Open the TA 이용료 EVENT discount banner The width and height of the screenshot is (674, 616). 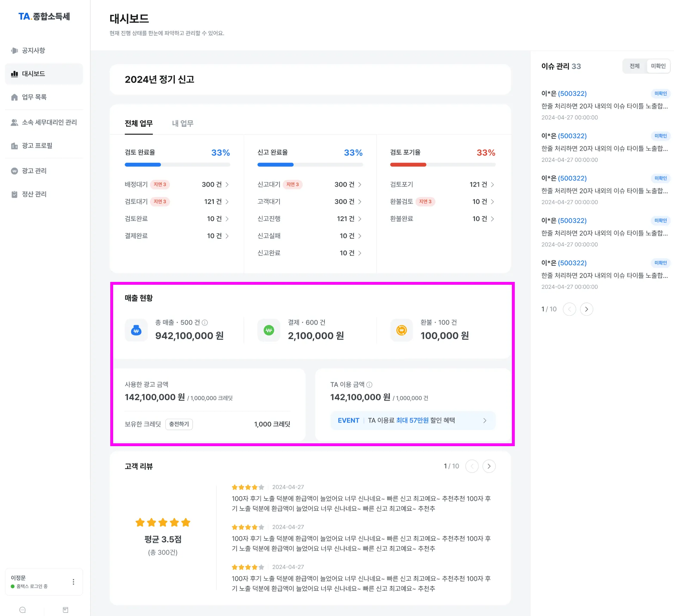pos(413,420)
